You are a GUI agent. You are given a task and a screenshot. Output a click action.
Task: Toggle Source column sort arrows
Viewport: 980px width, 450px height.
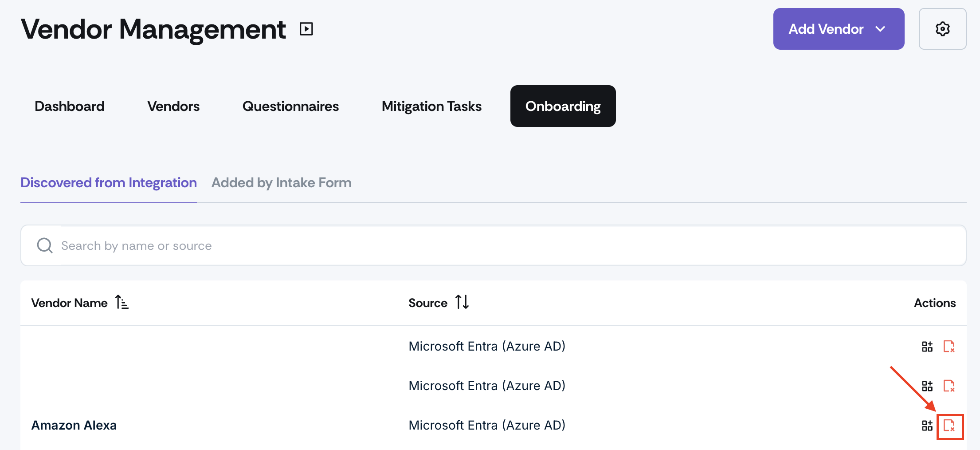(x=462, y=302)
